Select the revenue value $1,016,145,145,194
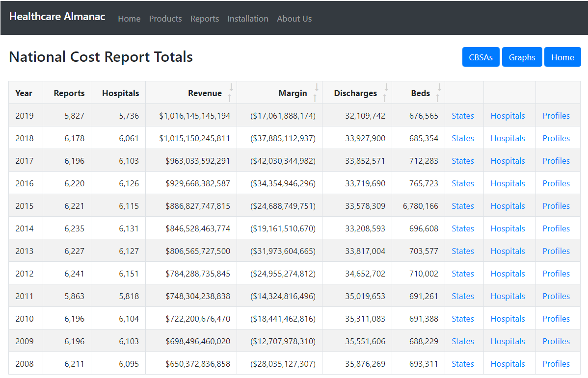Viewport: 588px width, 378px height. coord(195,116)
